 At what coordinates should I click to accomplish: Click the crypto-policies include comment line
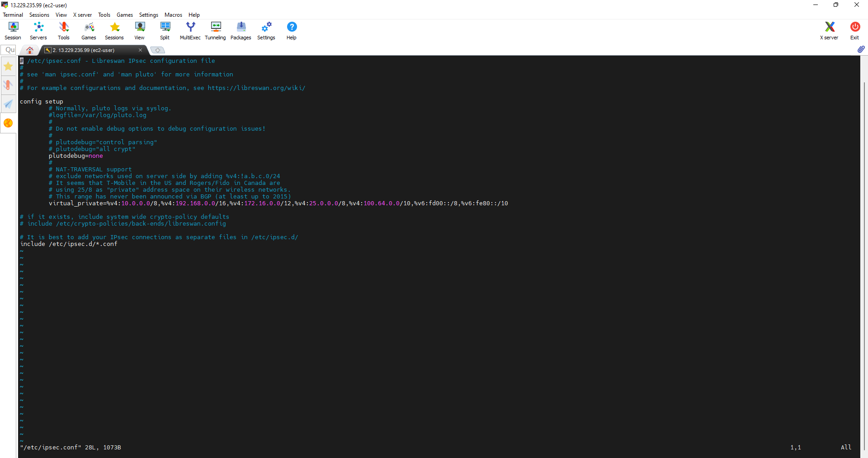123,224
